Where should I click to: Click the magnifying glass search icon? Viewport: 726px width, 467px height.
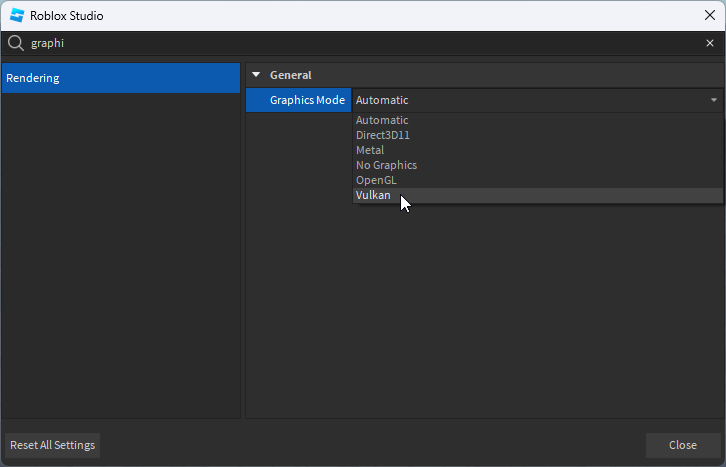point(16,43)
